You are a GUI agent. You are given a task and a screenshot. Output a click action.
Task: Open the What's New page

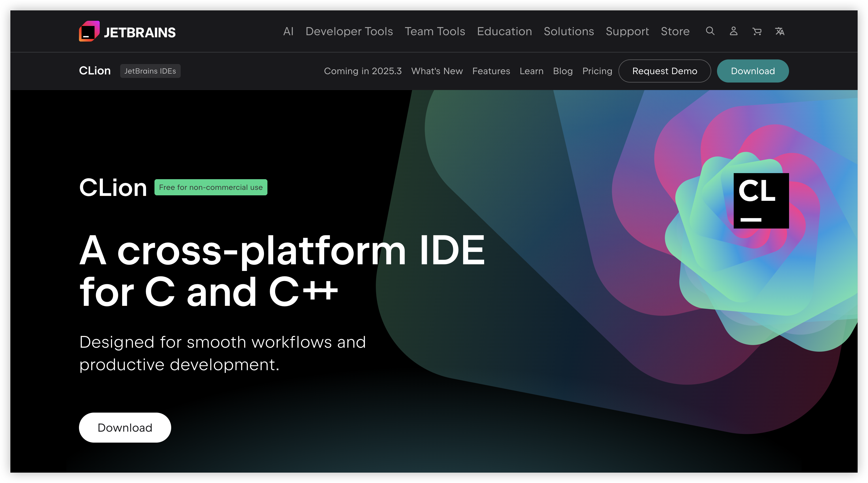point(437,71)
